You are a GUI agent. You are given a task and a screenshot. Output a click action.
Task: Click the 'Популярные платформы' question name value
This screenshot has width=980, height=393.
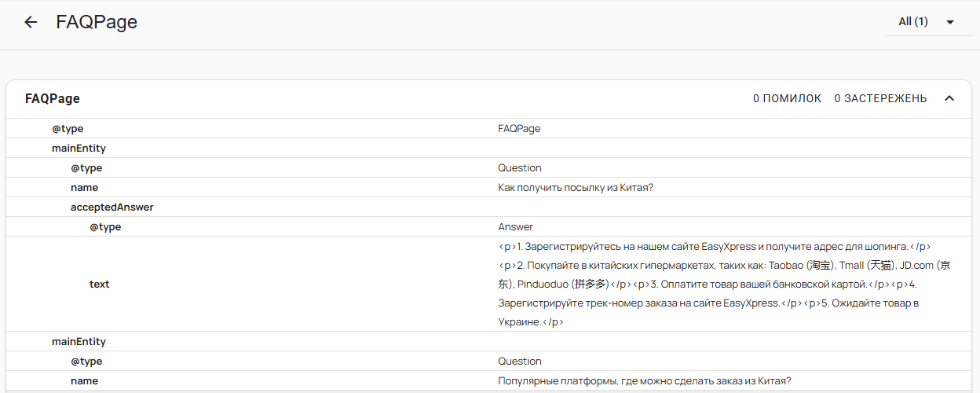coord(644,381)
